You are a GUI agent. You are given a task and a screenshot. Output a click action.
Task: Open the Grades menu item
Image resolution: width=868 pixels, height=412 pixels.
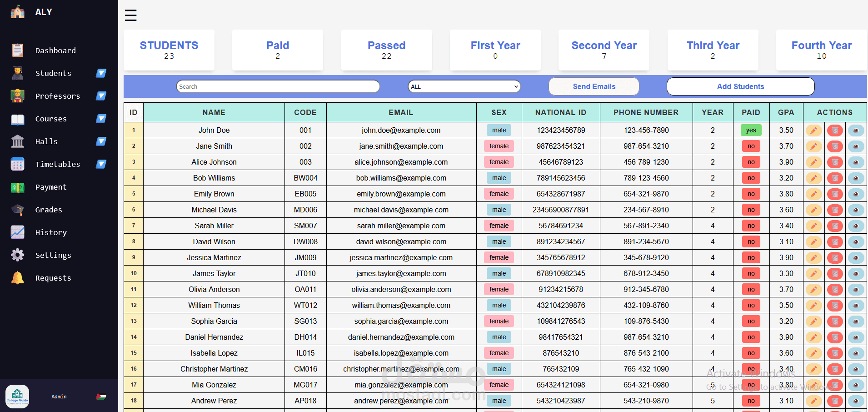[x=49, y=210]
